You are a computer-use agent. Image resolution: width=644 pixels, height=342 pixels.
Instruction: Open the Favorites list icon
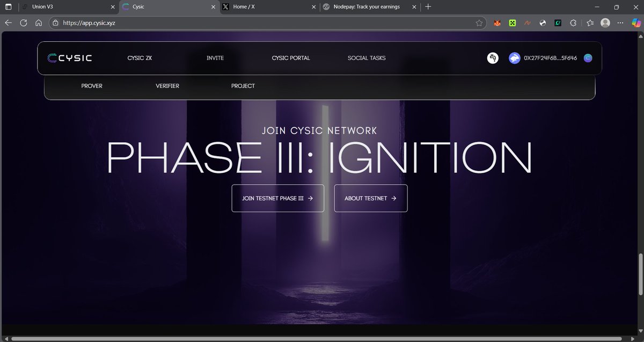pyautogui.click(x=590, y=23)
